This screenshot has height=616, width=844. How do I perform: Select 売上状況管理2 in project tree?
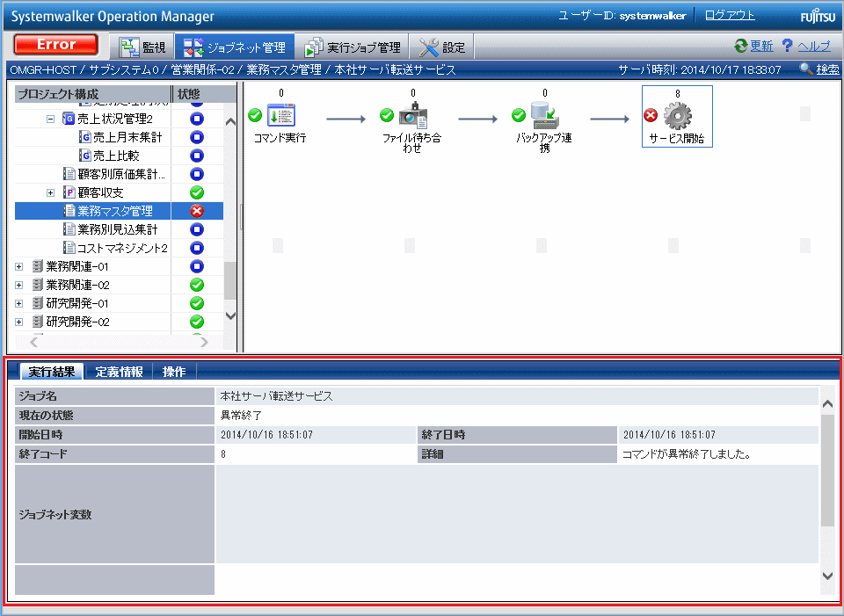114,119
